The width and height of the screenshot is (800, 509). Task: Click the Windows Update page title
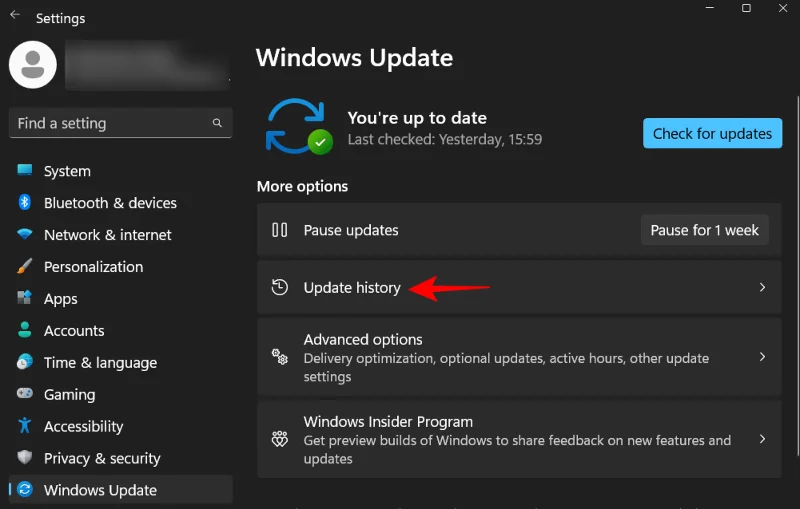tap(354, 57)
